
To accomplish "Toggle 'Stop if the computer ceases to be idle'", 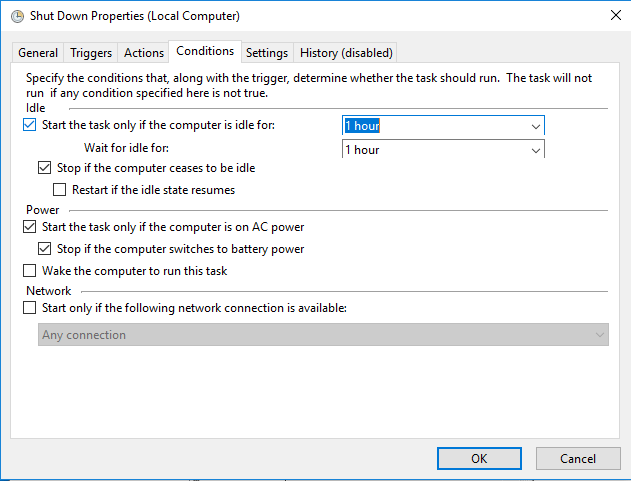I will point(44,167).
